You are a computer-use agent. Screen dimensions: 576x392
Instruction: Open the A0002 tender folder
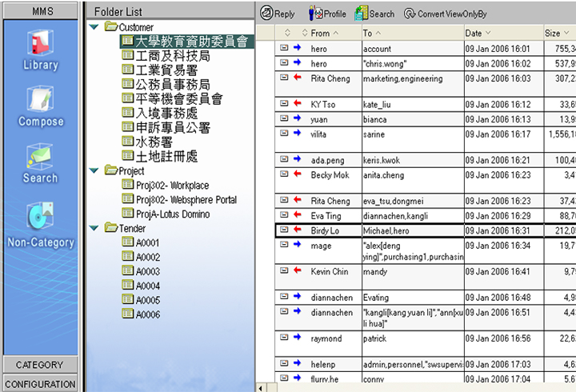tap(141, 257)
